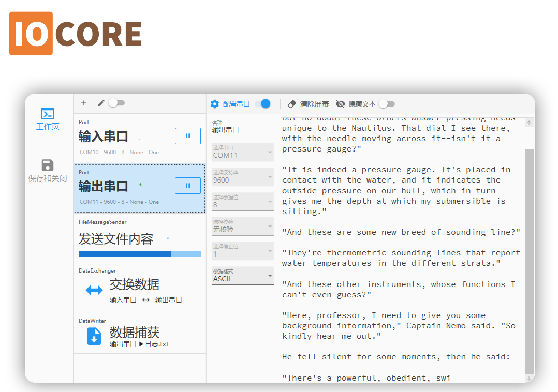Expand the 选择校验 dropdown
558x392 pixels.
(242, 226)
